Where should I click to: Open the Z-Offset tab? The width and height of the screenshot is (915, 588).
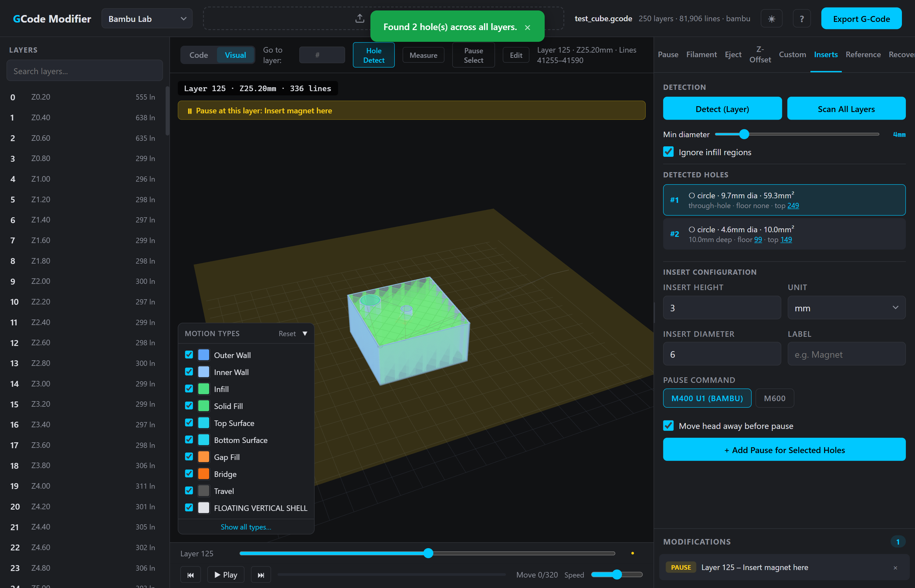click(760, 55)
